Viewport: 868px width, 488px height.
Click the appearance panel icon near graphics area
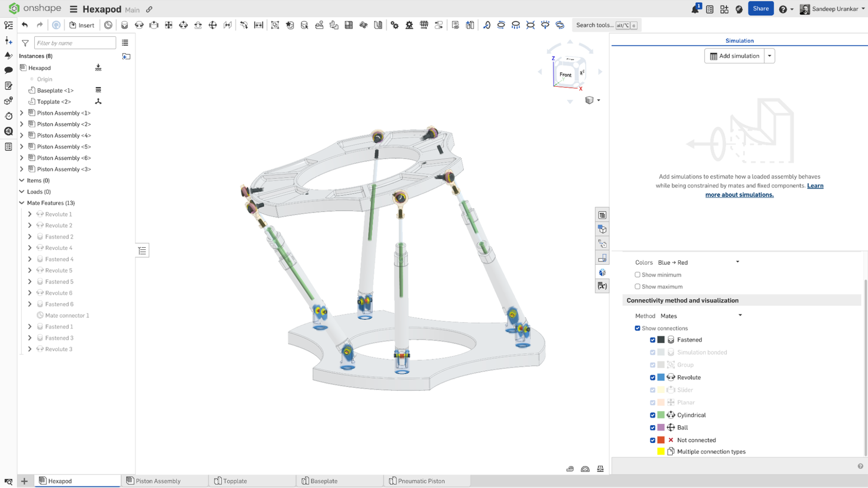coord(602,272)
